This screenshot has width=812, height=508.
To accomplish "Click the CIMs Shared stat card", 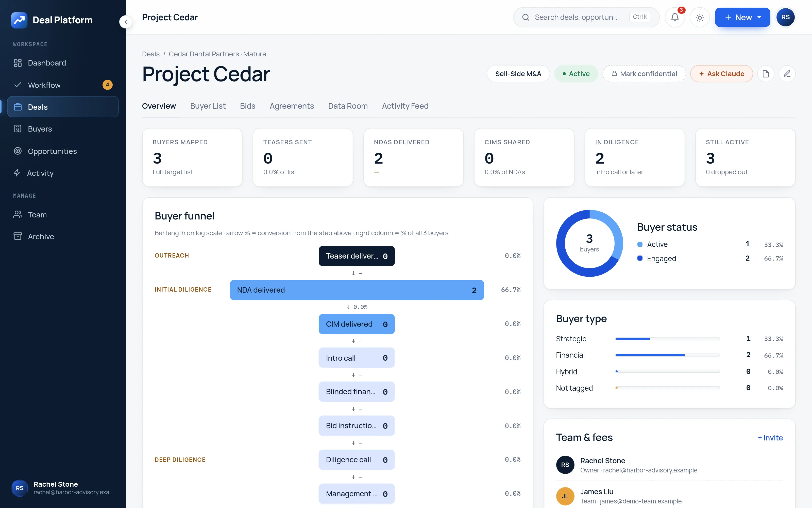I will click(524, 157).
